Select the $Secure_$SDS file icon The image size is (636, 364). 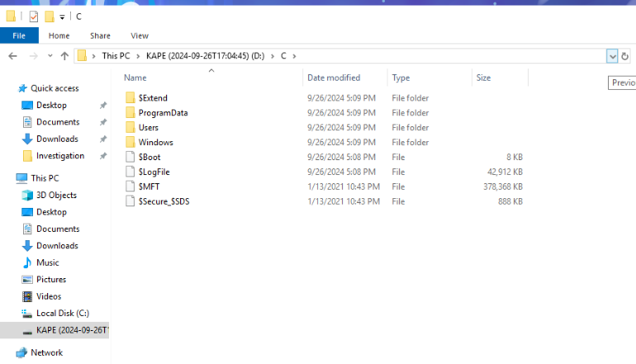click(x=131, y=201)
